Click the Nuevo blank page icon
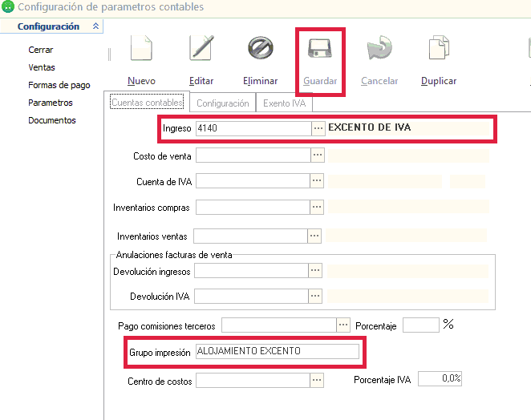 tap(141, 49)
